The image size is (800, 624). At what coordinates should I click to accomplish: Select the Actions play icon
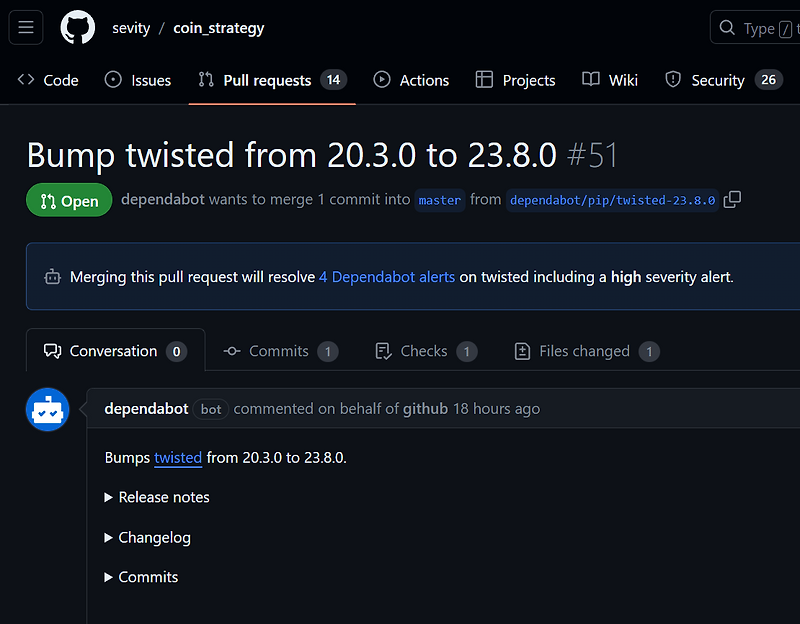pos(380,80)
